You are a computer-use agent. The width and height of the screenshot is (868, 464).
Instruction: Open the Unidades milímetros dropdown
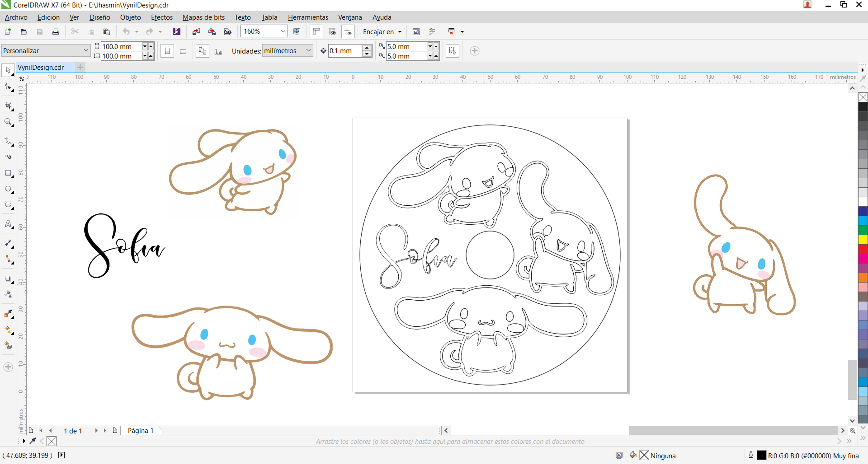(x=308, y=51)
